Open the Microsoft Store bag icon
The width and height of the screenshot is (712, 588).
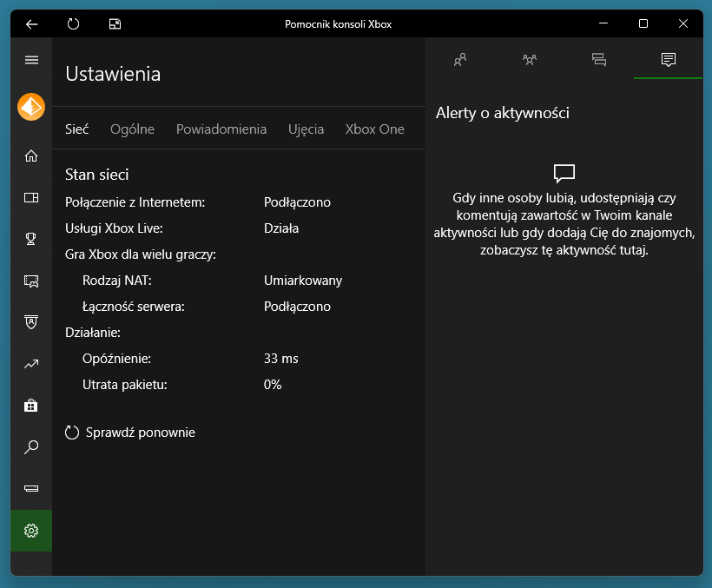pyautogui.click(x=31, y=406)
